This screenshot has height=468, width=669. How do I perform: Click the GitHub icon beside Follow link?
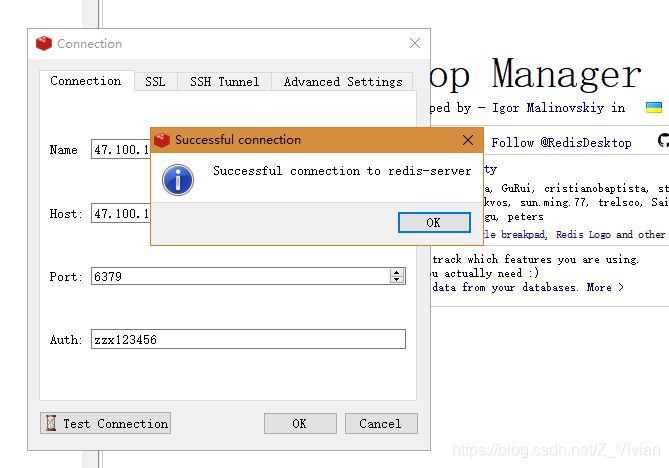[x=663, y=140]
